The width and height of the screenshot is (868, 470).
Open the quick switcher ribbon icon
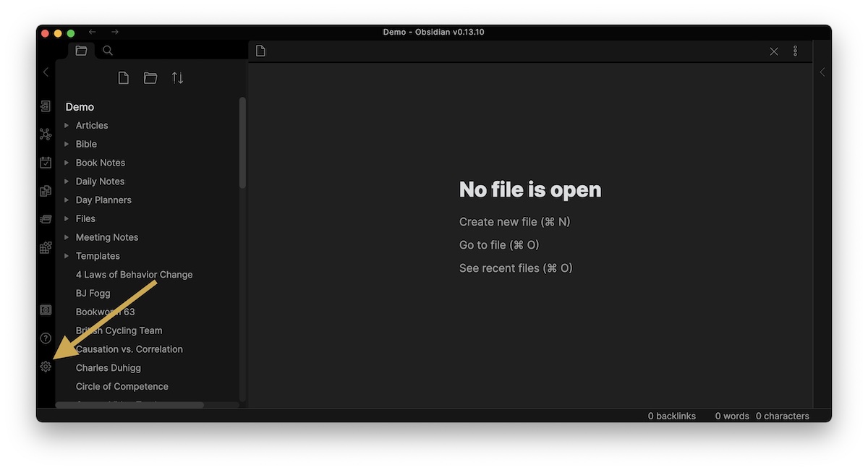point(46,106)
